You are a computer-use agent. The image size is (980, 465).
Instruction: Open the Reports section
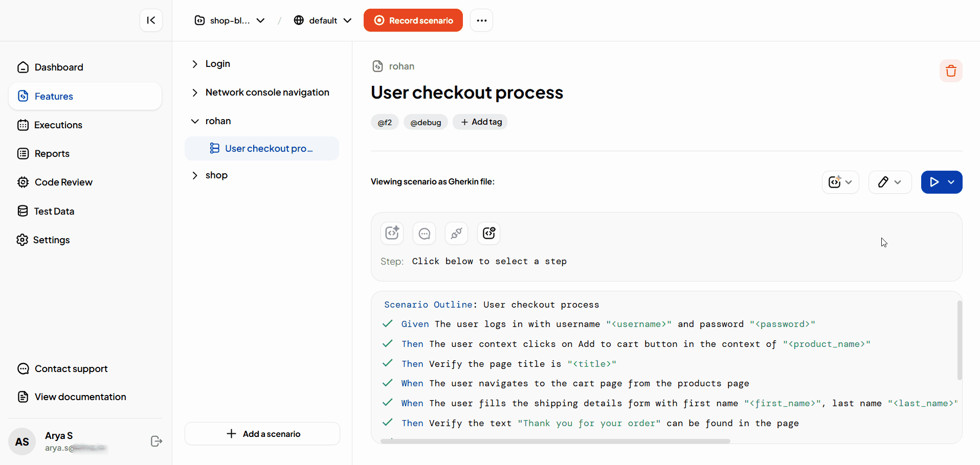click(x=52, y=153)
